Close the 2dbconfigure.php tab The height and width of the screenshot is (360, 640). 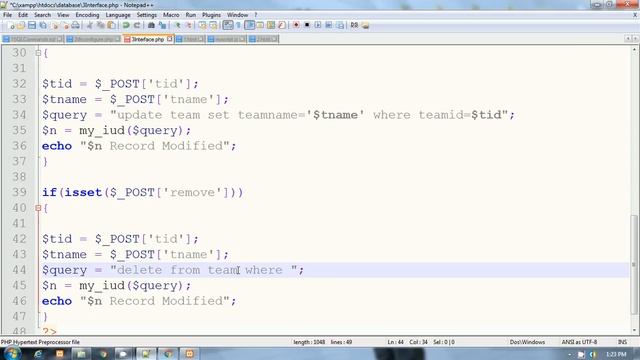tap(118, 39)
